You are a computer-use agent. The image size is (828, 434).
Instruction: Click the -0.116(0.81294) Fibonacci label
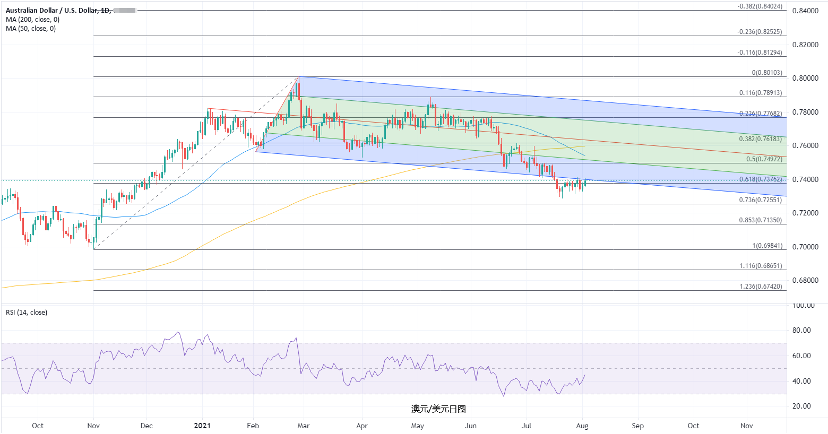[760, 53]
